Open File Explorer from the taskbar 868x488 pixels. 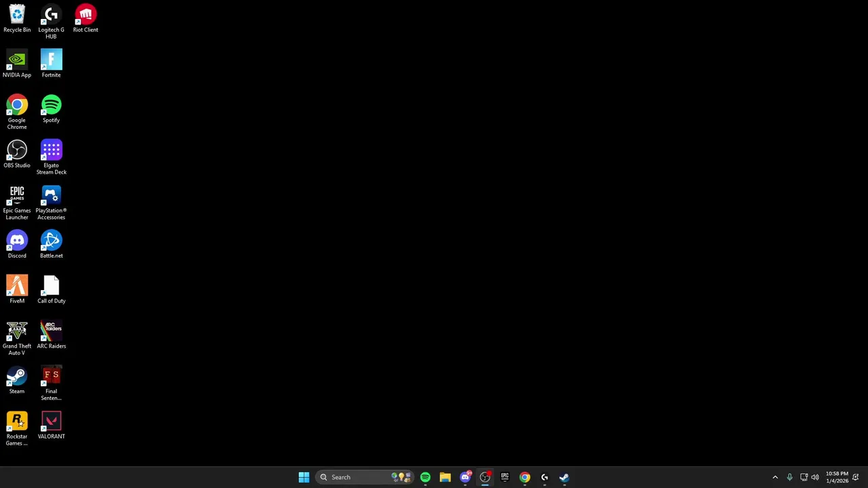coord(445,477)
